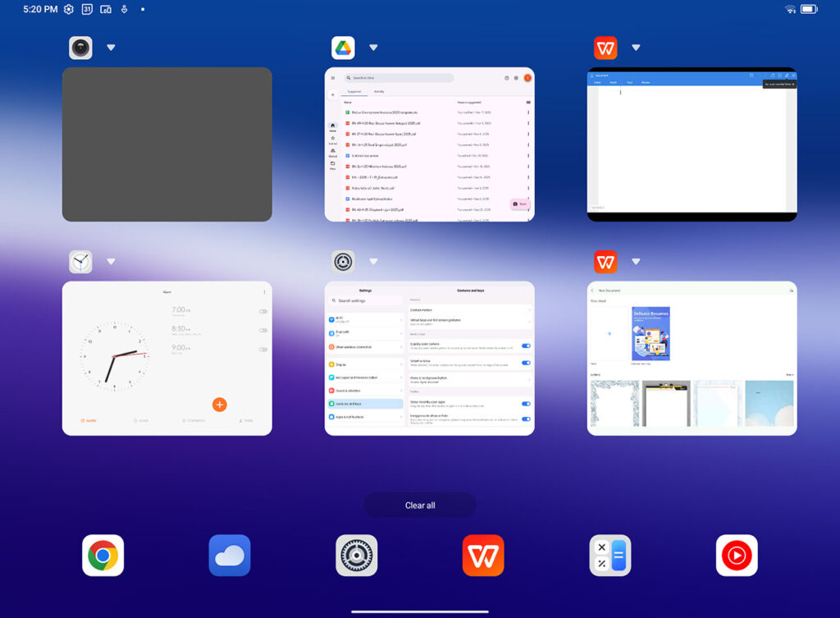Expand dropdown arrow beside Settings icon
Viewport: 840px width, 618px height.
tap(373, 262)
